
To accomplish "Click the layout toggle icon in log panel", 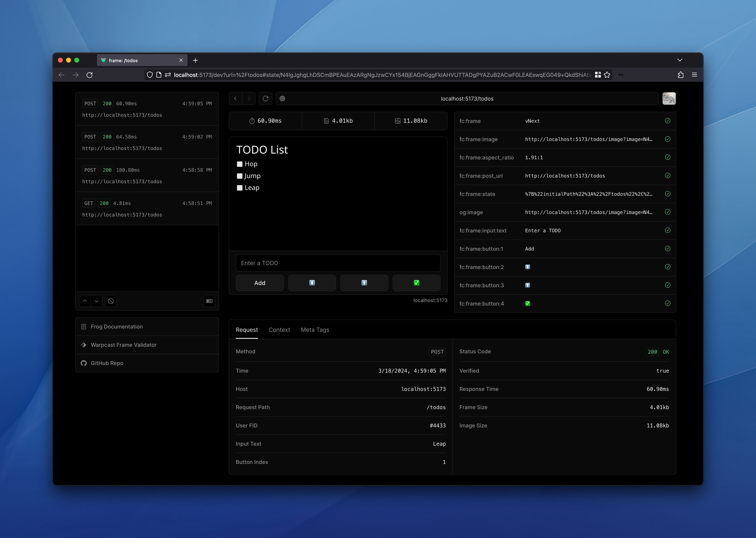I will (209, 301).
